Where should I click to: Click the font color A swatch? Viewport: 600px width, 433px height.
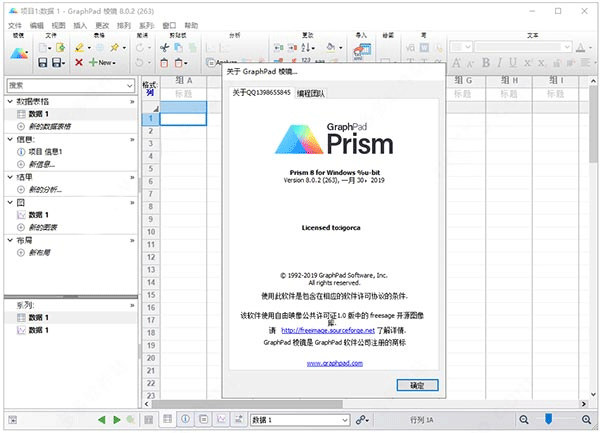pyautogui.click(x=580, y=47)
